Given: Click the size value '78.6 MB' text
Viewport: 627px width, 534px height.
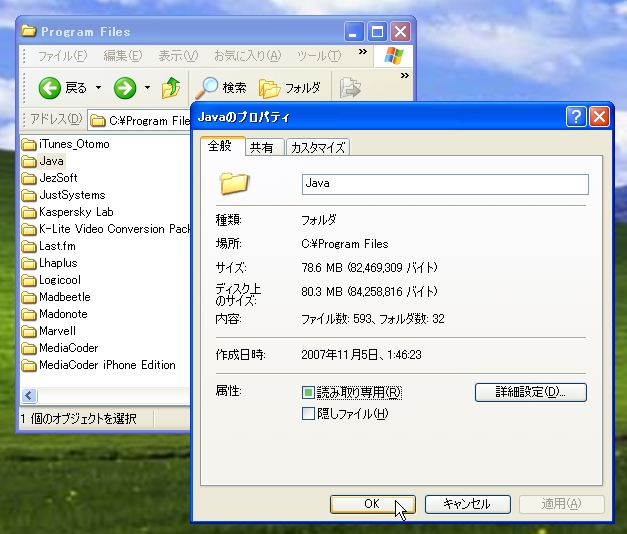Looking at the screenshot, I should pyautogui.click(x=322, y=268).
